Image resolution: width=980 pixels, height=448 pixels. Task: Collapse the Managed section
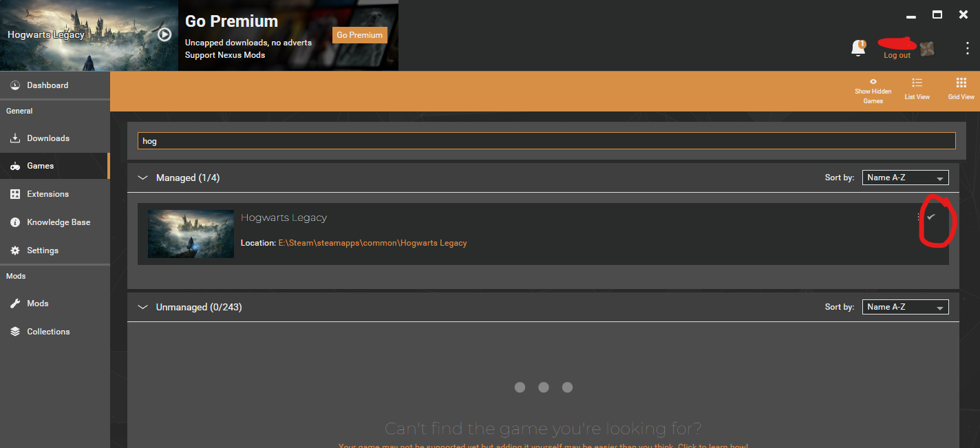[143, 178]
